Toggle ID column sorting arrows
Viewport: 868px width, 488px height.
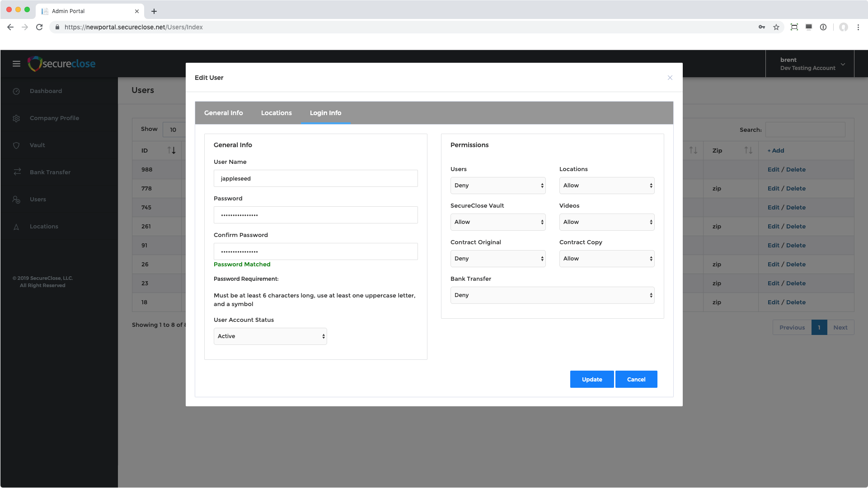tap(172, 150)
